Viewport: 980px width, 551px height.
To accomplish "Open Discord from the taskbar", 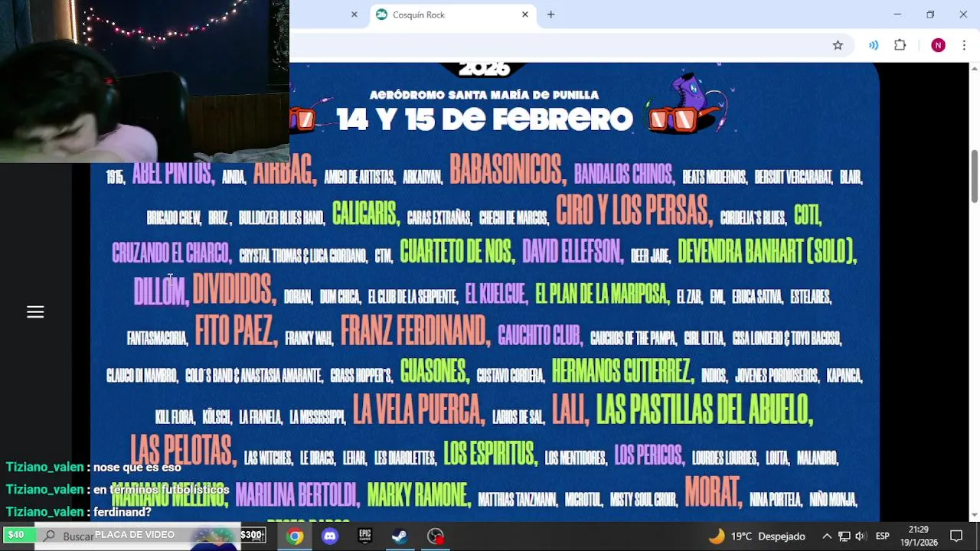I will tap(330, 536).
